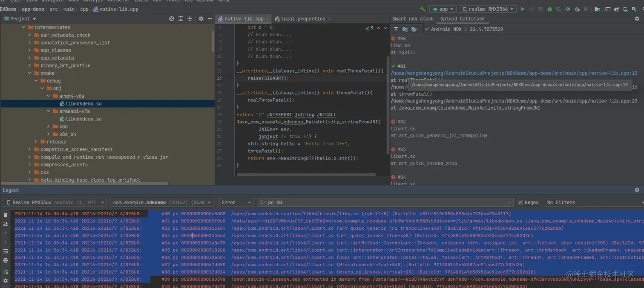Image resolution: width=644 pixels, height=288 pixels.
Task: Click cpp in the breadcrumb bar
Action: click(84, 9)
